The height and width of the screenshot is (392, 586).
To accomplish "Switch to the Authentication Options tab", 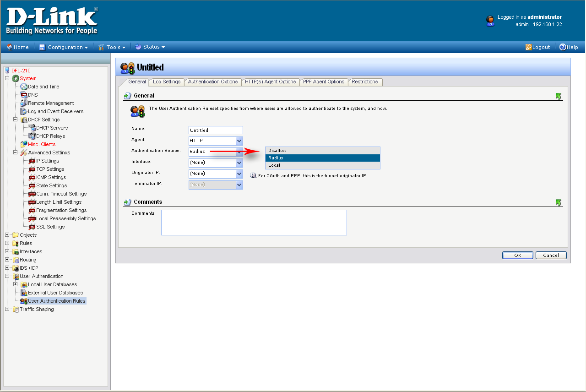I will coord(213,82).
